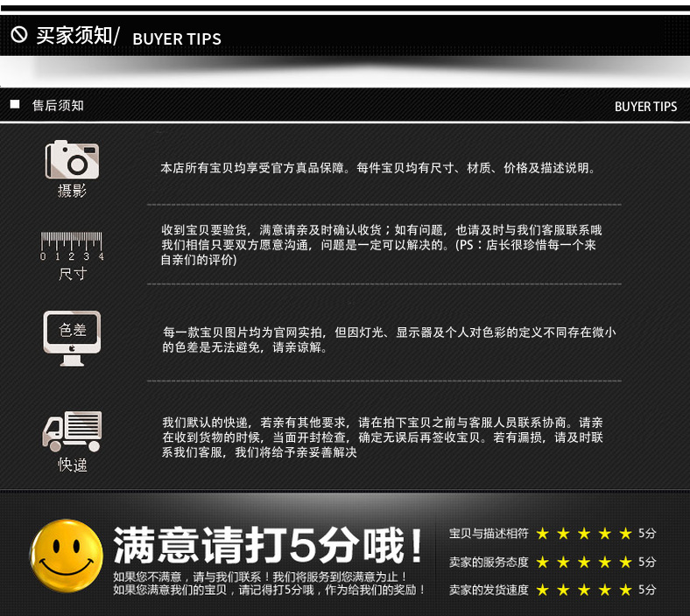Click the monitor icon labeled 色差
Screen dimensions: 690x616
72,338
